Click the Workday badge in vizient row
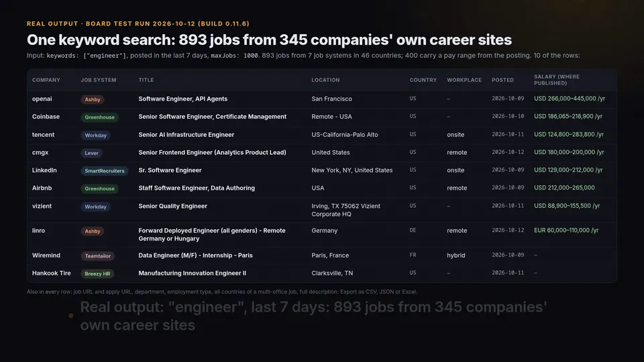The image size is (644, 362). click(95, 206)
